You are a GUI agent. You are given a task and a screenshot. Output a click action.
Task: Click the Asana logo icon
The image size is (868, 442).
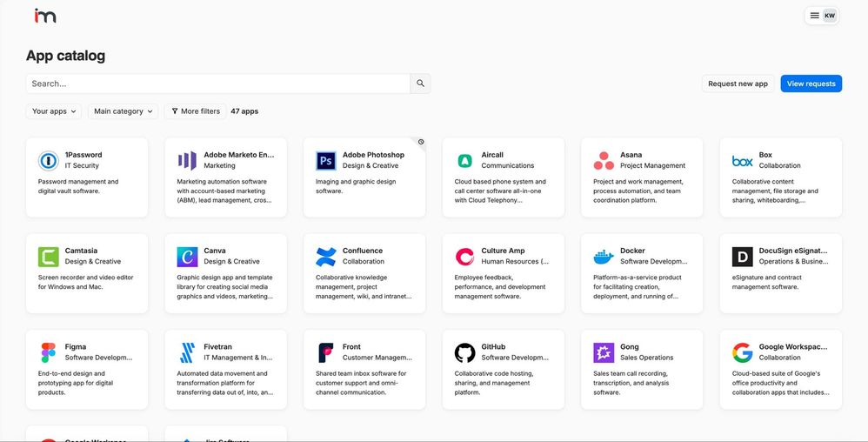pos(604,161)
